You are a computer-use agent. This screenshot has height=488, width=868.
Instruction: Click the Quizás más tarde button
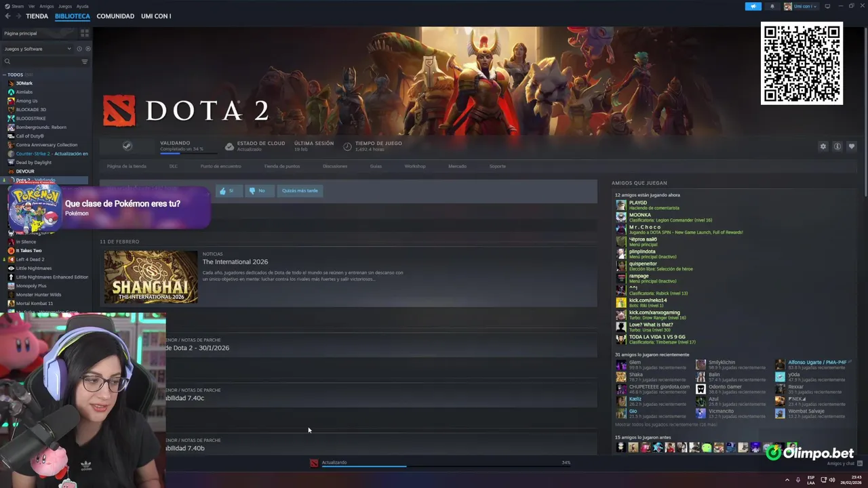click(x=300, y=191)
